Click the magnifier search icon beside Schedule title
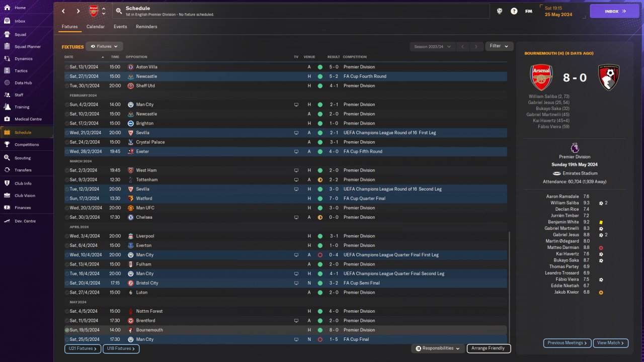 (x=119, y=11)
